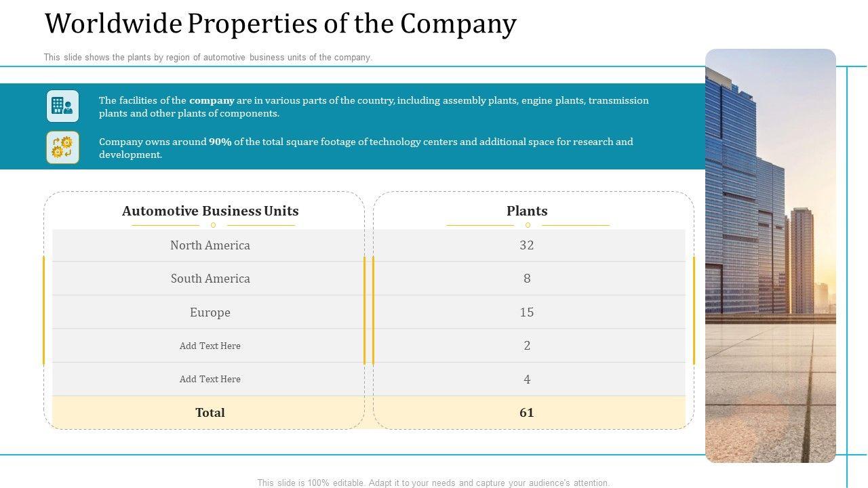Click the building facilities icon

[x=62, y=106]
